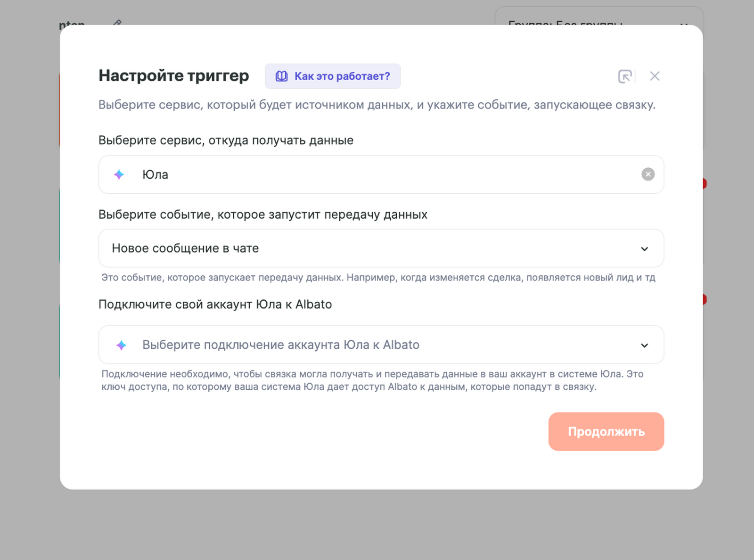The width and height of the screenshot is (754, 560).
Task: Click into the service field showing "Юла"
Action: click(x=377, y=174)
